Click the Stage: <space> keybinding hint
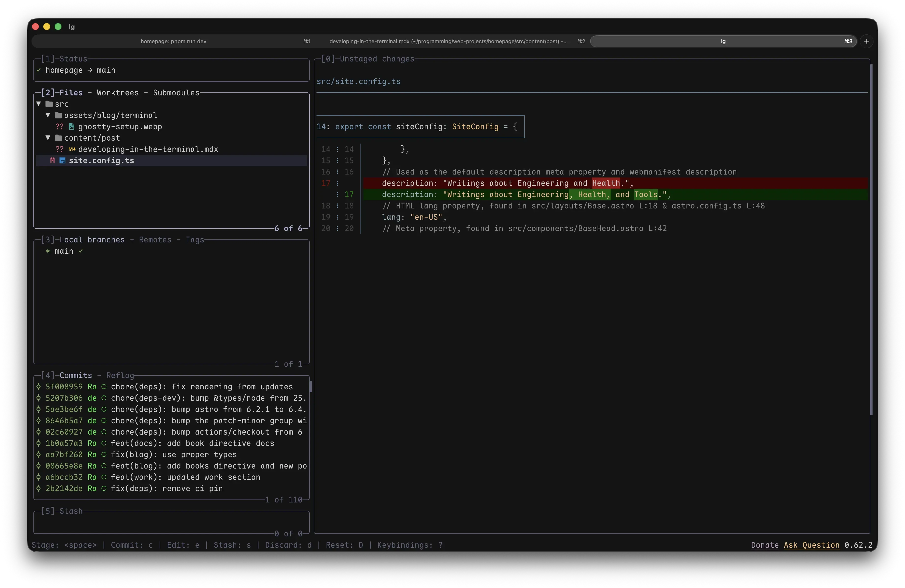This screenshot has width=905, height=588. click(64, 545)
